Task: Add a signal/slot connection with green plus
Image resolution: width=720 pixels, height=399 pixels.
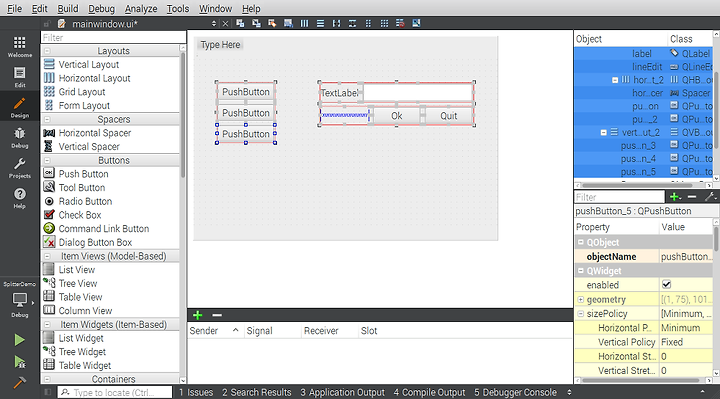Action: [197, 315]
